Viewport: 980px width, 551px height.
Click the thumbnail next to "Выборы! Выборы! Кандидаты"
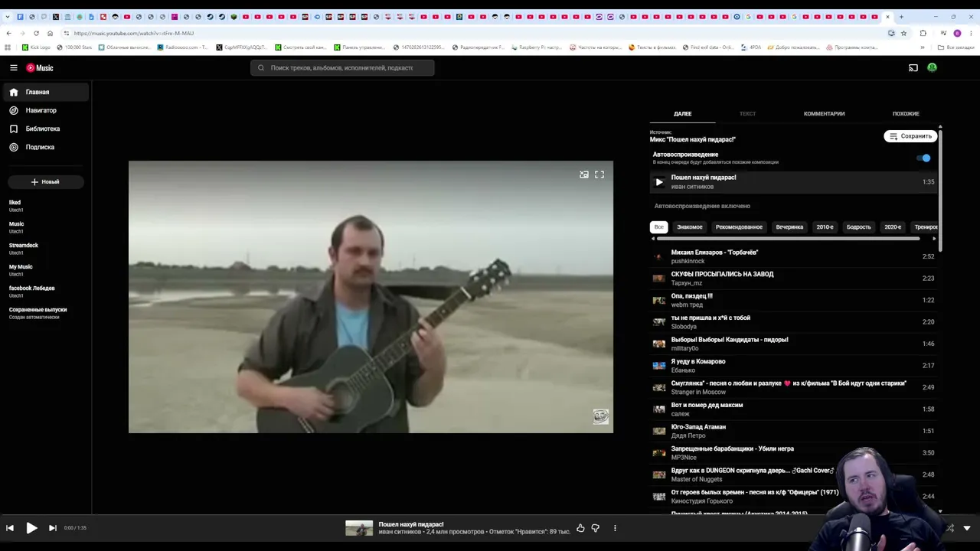pyautogui.click(x=658, y=344)
